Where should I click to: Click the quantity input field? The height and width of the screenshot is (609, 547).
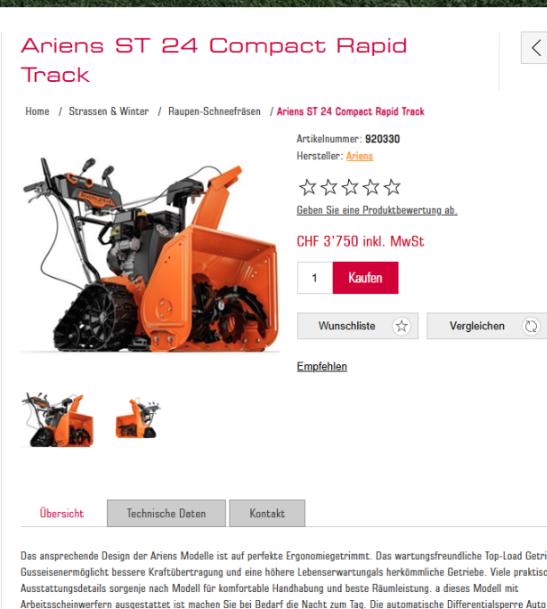pos(315,278)
